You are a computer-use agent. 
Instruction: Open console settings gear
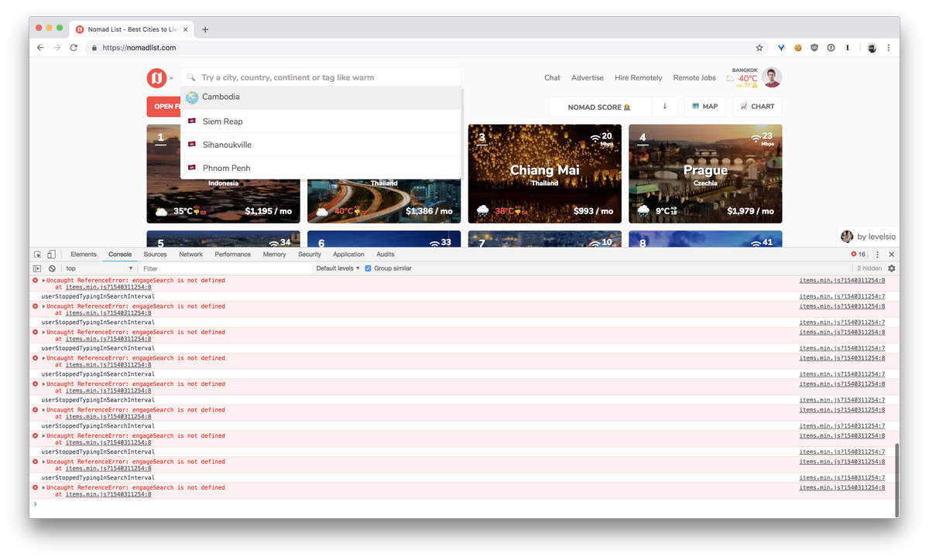[891, 268]
